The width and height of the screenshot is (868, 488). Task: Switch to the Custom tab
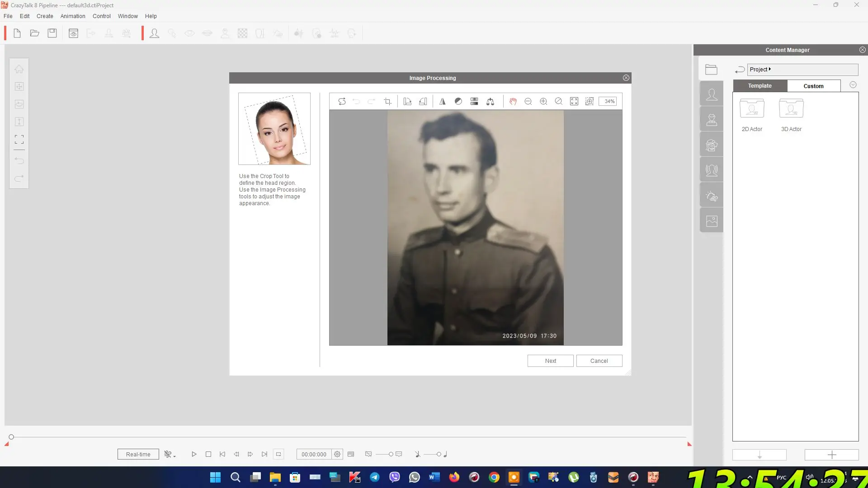(x=813, y=86)
